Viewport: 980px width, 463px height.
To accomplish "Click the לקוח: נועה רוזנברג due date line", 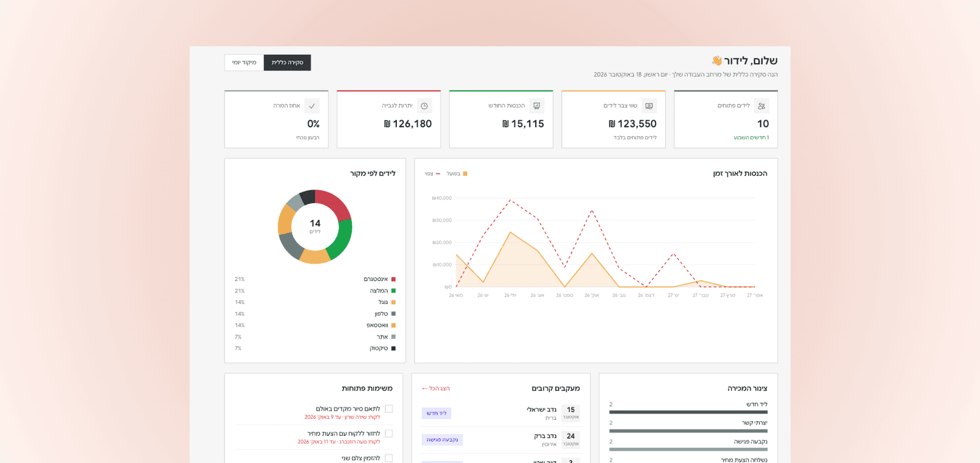I will point(339,442).
